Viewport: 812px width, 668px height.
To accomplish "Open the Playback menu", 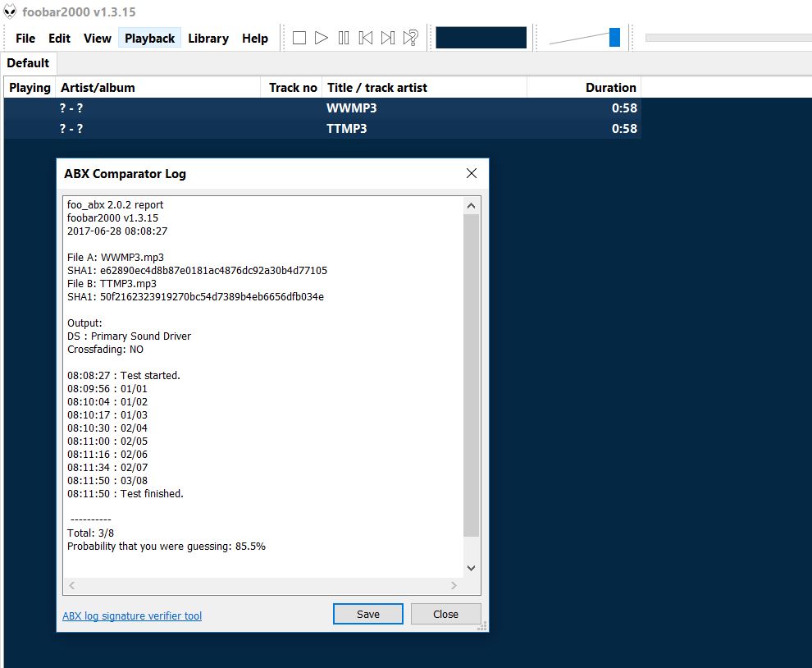I will 149,39.
